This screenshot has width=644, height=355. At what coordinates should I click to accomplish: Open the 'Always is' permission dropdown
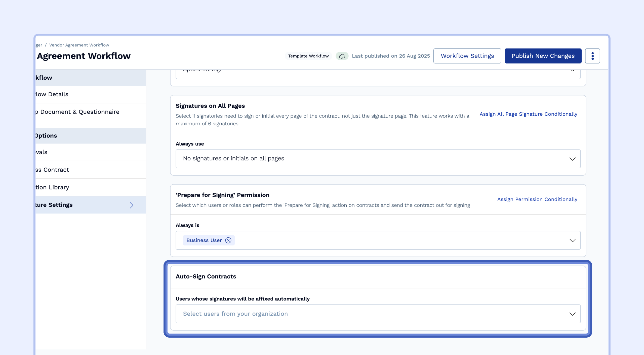[x=572, y=240]
